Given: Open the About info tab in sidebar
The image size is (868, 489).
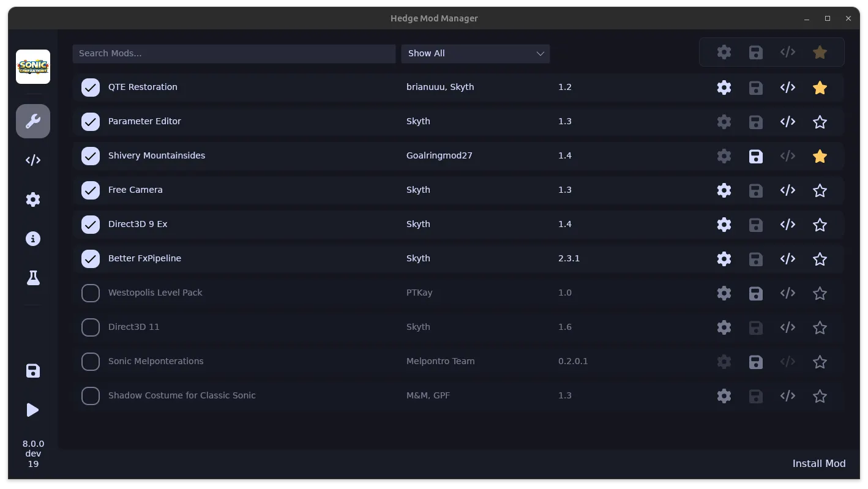Looking at the screenshot, I should point(33,239).
